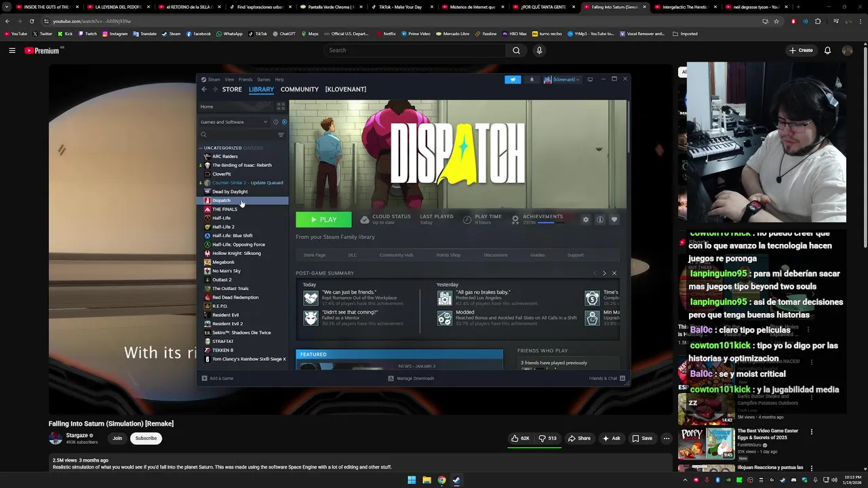Click the YouTube search magnifier button
Screen dimensions: 868x488
pyautogui.click(x=516, y=50)
